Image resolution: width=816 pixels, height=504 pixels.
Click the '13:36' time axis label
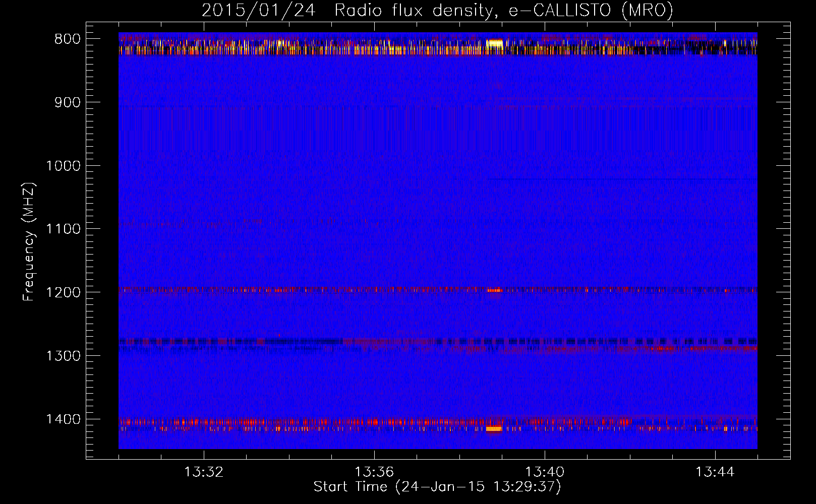374,472
